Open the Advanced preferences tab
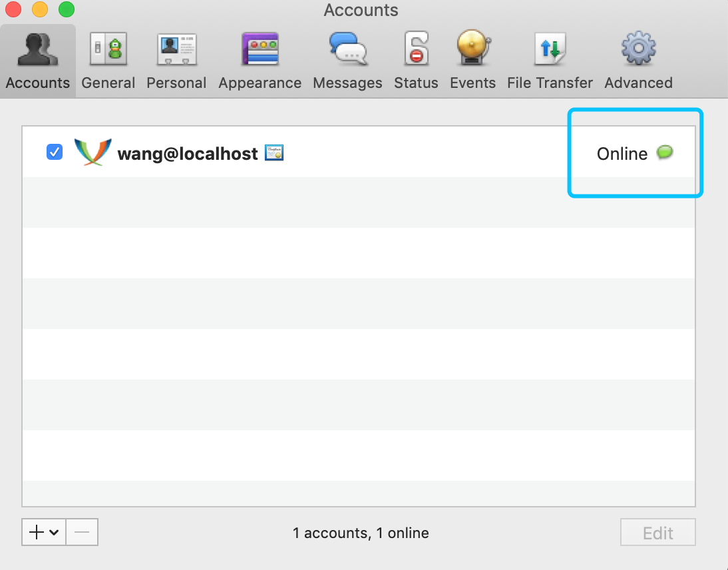728x570 pixels. tap(638, 61)
